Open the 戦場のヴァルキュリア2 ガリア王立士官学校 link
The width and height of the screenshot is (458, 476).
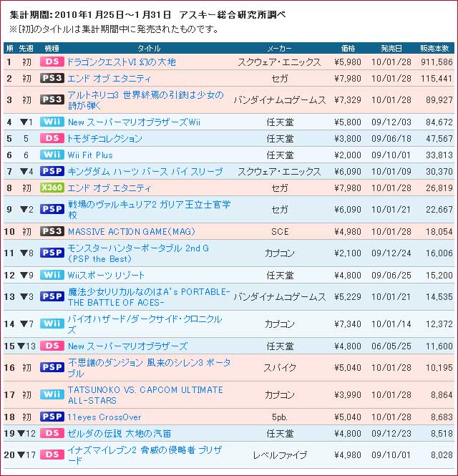(149, 210)
